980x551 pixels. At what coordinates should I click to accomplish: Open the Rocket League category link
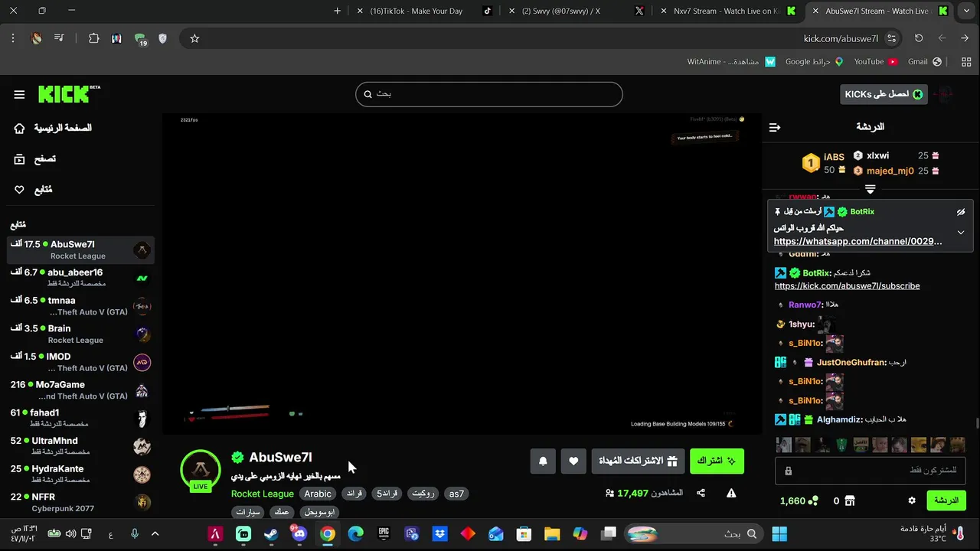click(x=263, y=494)
